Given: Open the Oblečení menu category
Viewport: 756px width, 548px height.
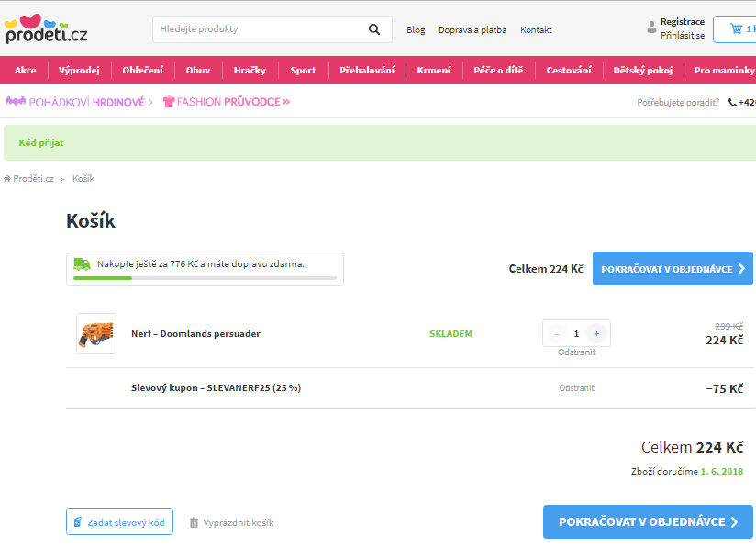Looking at the screenshot, I should click(143, 71).
